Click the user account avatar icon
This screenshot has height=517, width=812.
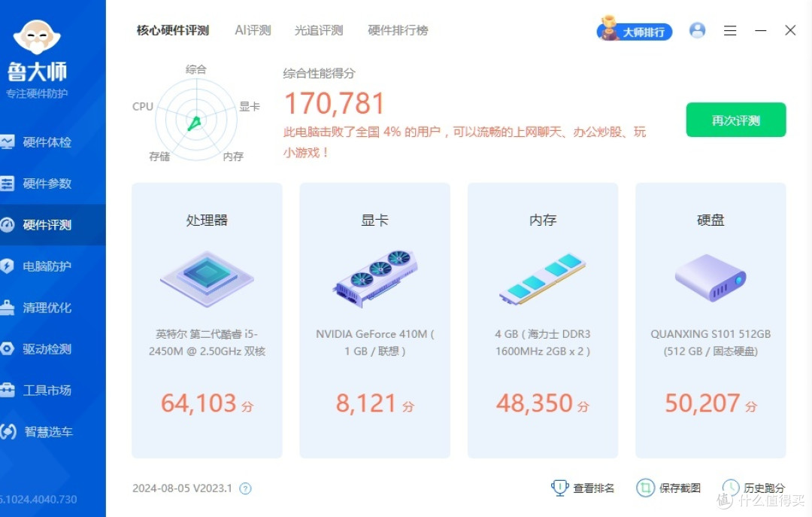[697, 30]
